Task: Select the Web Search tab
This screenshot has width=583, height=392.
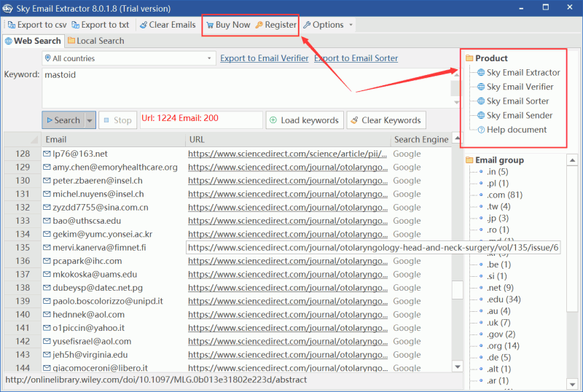Action: 33,41
